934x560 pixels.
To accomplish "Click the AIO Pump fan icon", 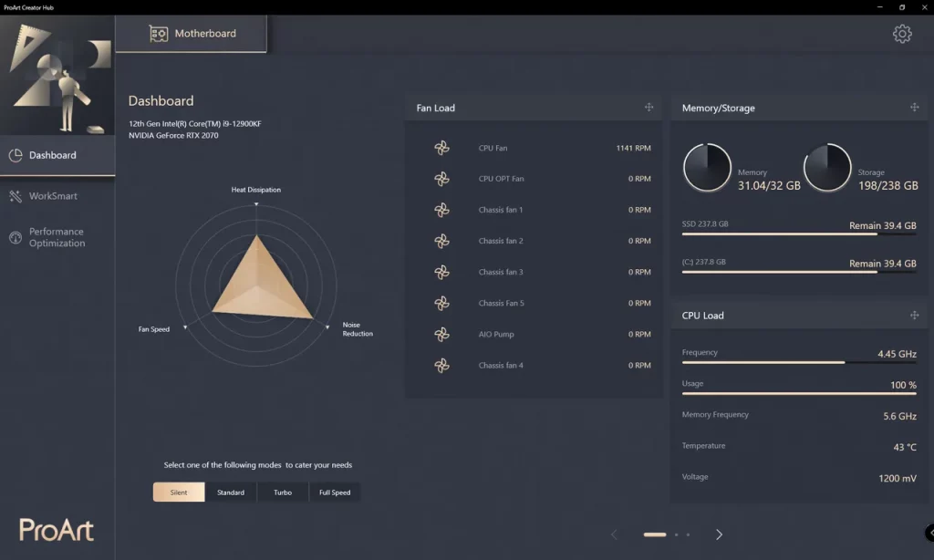I will 441,334.
